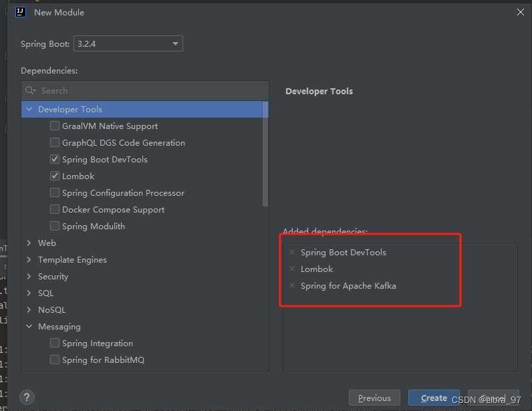
Task: Enable Docker Compose Support checkbox
Action: 55,209
